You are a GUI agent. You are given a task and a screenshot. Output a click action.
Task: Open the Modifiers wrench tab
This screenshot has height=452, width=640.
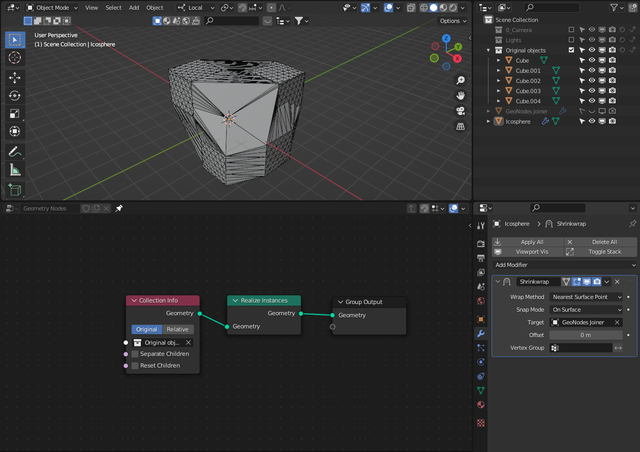(481, 334)
